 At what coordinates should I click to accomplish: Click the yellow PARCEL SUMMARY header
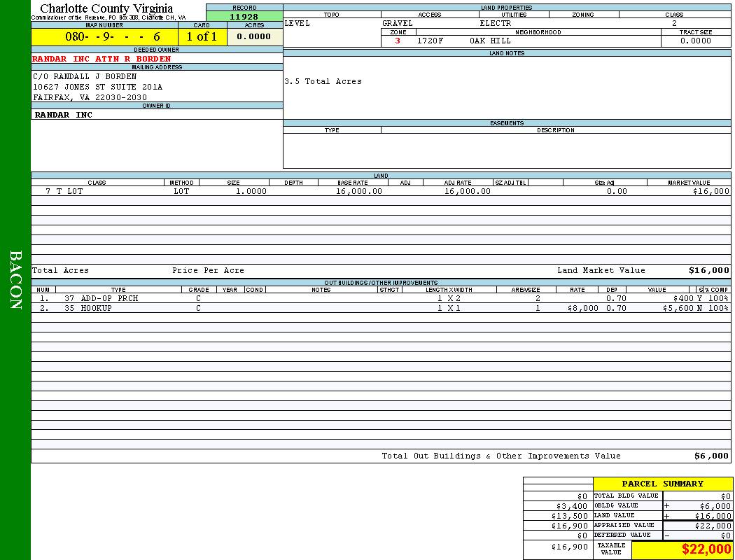662,484
